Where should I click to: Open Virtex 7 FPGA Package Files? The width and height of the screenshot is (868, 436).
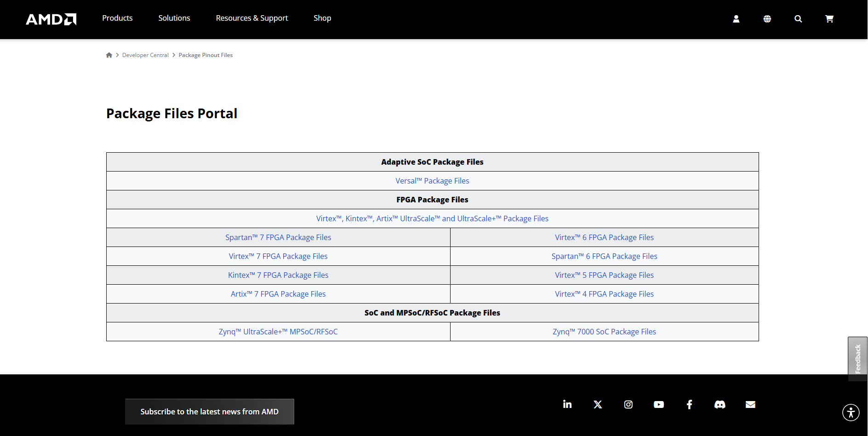(x=278, y=256)
